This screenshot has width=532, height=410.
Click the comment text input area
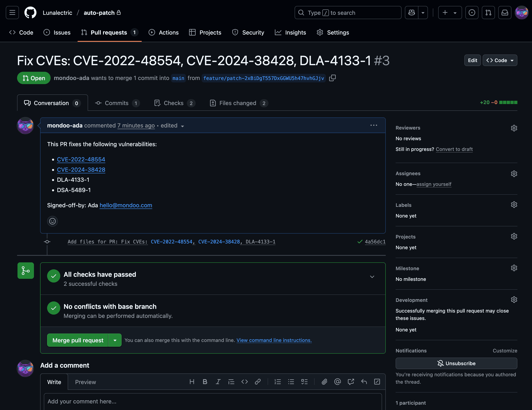213,401
